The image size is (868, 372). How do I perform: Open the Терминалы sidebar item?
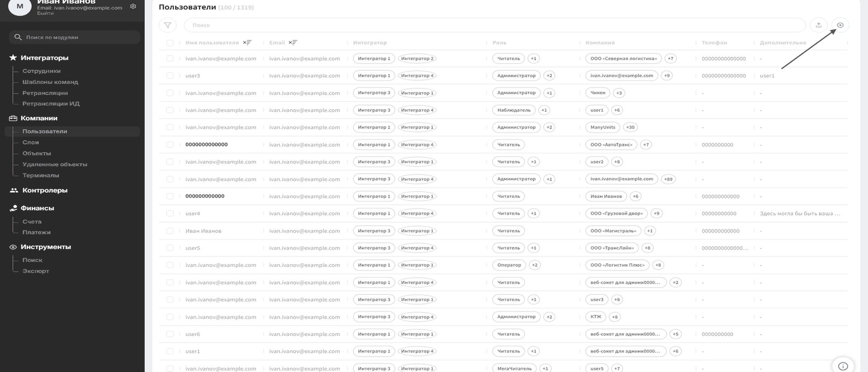[x=41, y=175]
